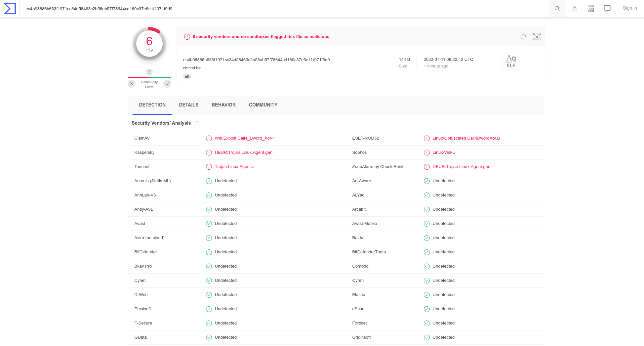Select the Linux/Veil-U detection text

pyautogui.click(x=444, y=152)
